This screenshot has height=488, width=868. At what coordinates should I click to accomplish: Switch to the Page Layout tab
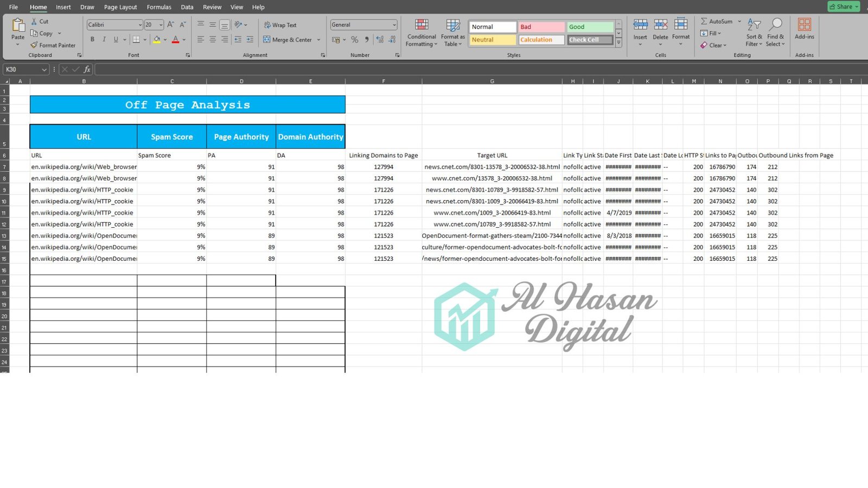(120, 7)
